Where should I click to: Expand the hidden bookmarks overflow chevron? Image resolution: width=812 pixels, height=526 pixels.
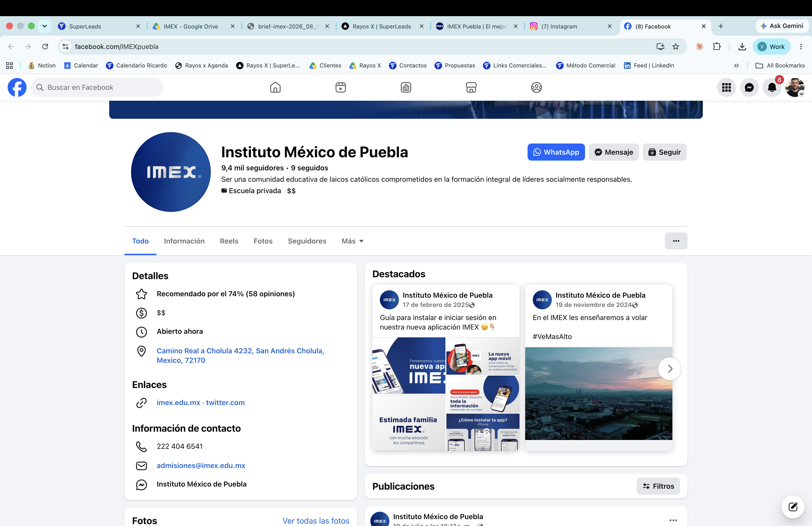pos(736,66)
